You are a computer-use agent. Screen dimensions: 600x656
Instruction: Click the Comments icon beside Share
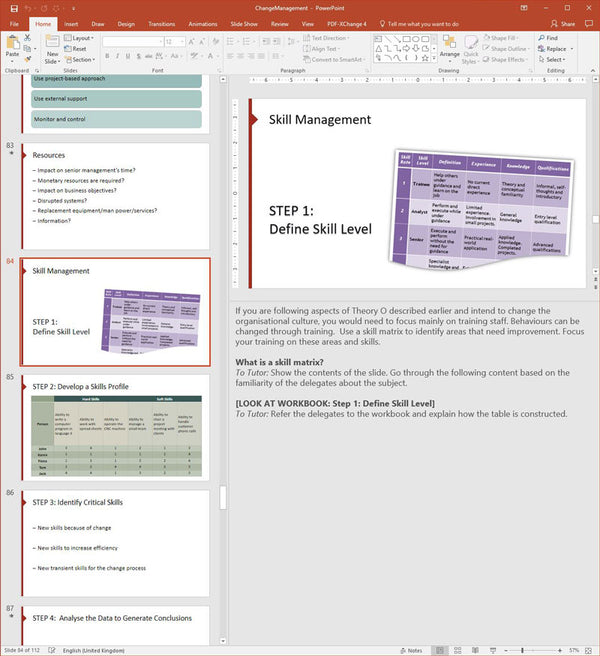(589, 24)
